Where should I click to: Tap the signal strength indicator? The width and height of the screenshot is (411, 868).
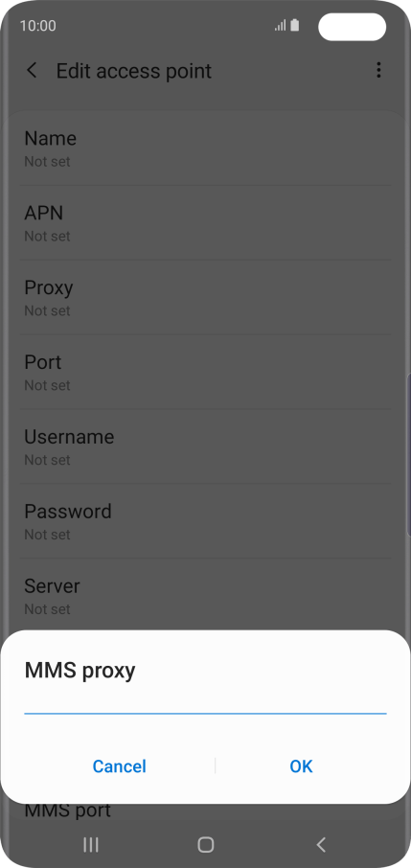pos(281,26)
